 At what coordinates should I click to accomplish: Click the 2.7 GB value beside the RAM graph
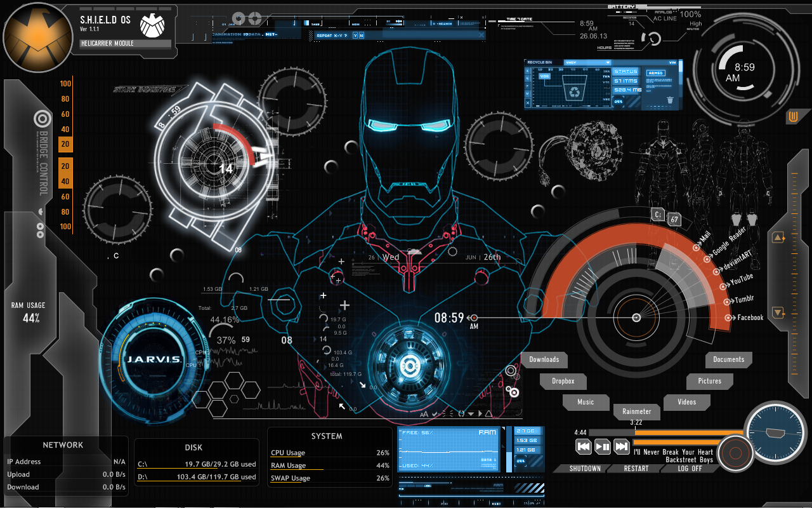[x=526, y=431]
